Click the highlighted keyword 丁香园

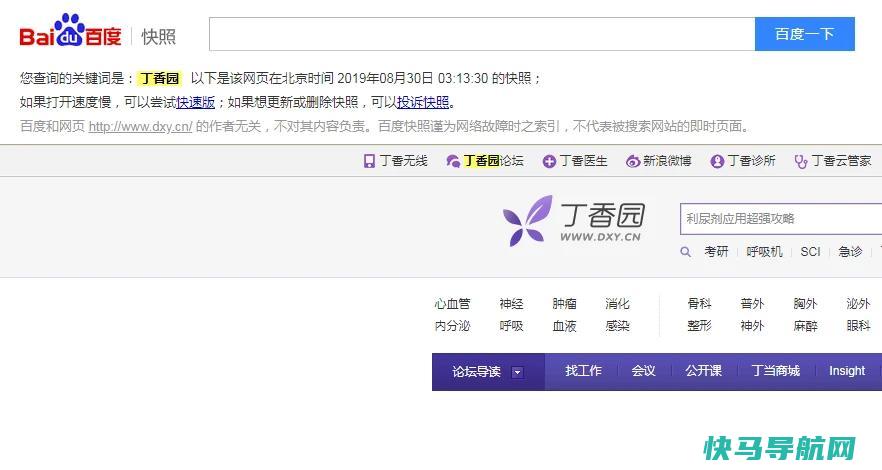(x=159, y=78)
